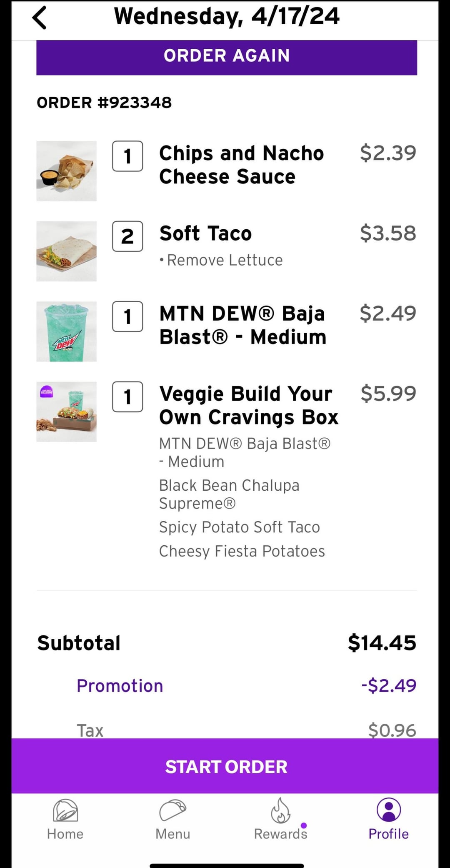The width and height of the screenshot is (450, 868).
Task: Open the Menu taco icon
Action: point(172,810)
